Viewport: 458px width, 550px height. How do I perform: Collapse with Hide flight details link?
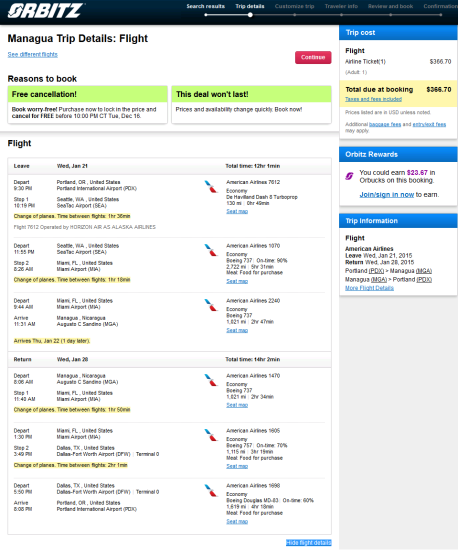pyautogui.click(x=309, y=542)
